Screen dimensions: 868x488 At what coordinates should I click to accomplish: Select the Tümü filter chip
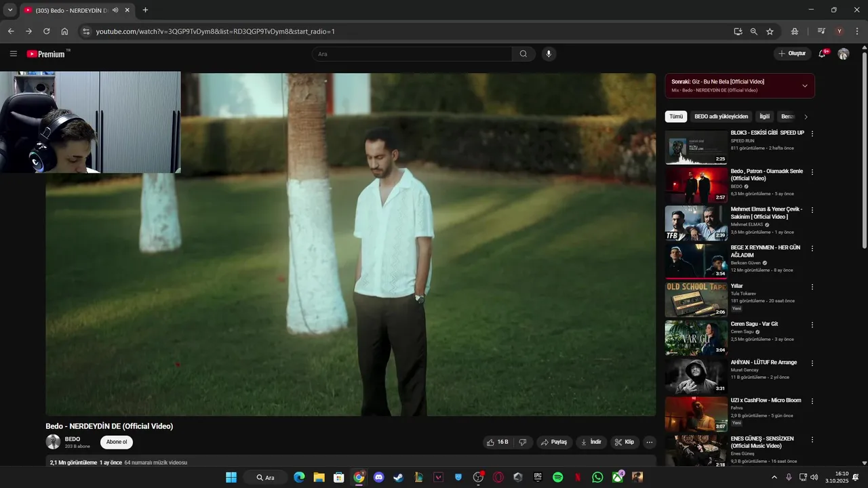(676, 117)
